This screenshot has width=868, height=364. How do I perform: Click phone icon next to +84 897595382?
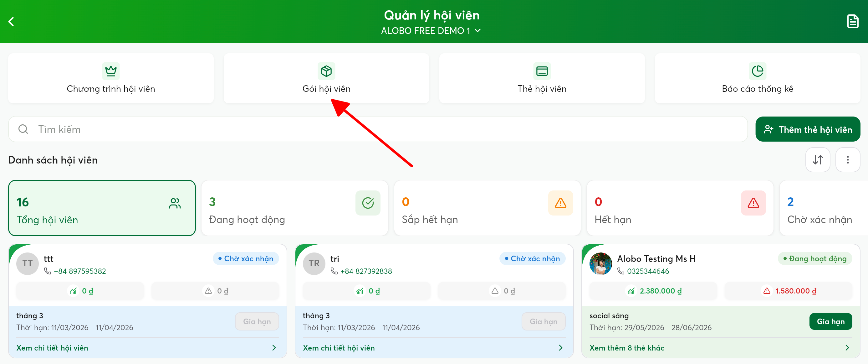tap(48, 271)
